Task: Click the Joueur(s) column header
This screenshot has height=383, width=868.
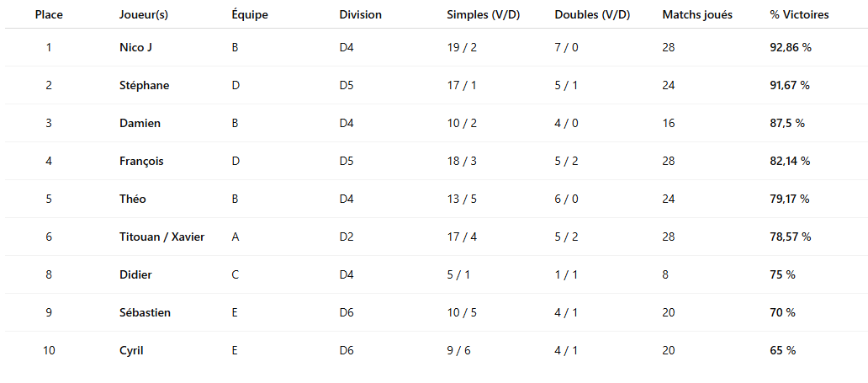Action: (x=145, y=14)
